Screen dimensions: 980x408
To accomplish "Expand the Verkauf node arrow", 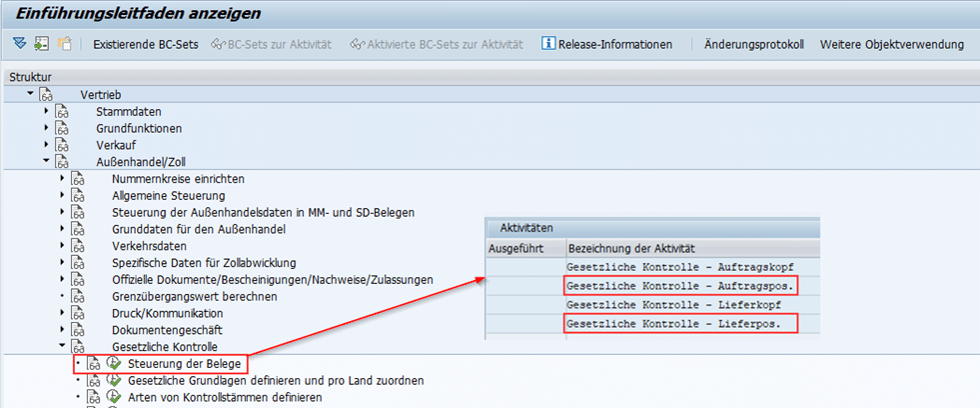I will click(46, 144).
